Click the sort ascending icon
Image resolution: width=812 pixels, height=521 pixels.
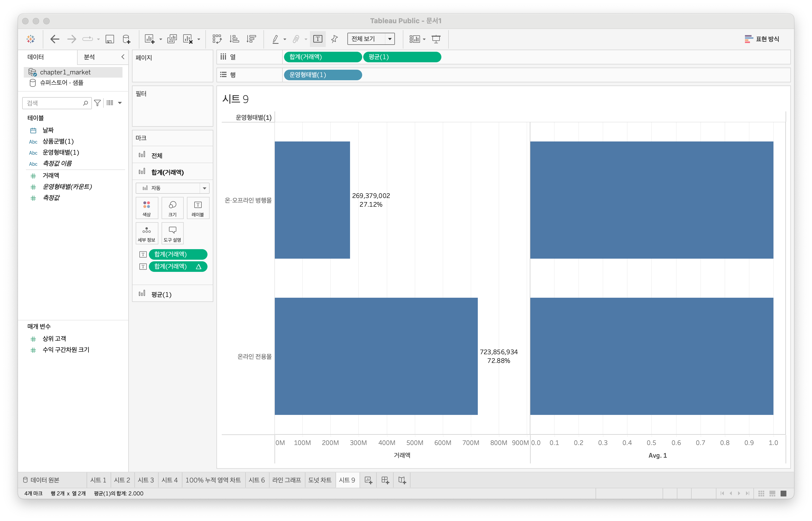coord(234,39)
